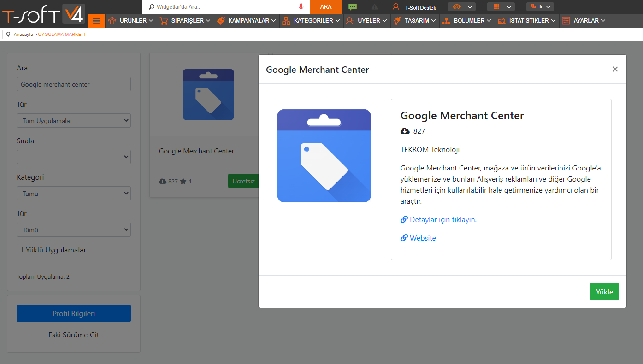Click the T-Soft V4 logo
This screenshot has height=364, width=643.
43,14
